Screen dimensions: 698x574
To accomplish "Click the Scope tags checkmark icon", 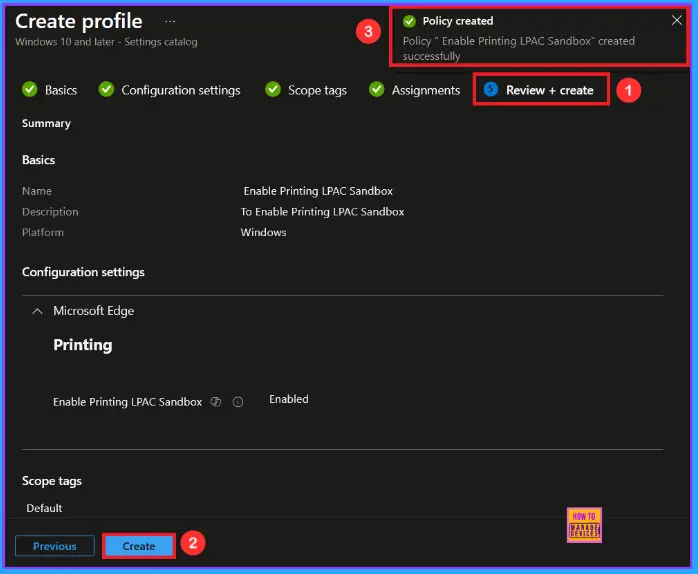I will point(273,89).
